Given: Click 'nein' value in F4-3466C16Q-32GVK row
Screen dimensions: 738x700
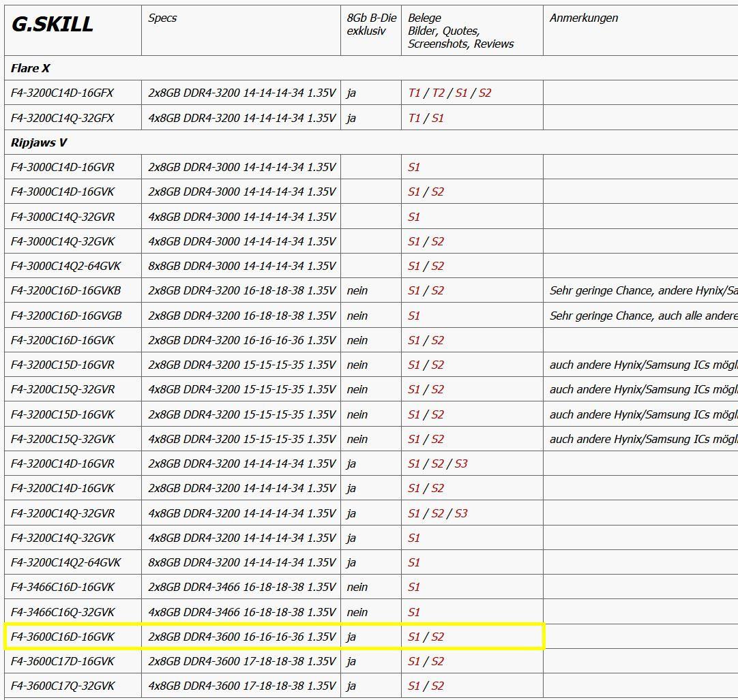Looking at the screenshot, I should (x=357, y=612).
